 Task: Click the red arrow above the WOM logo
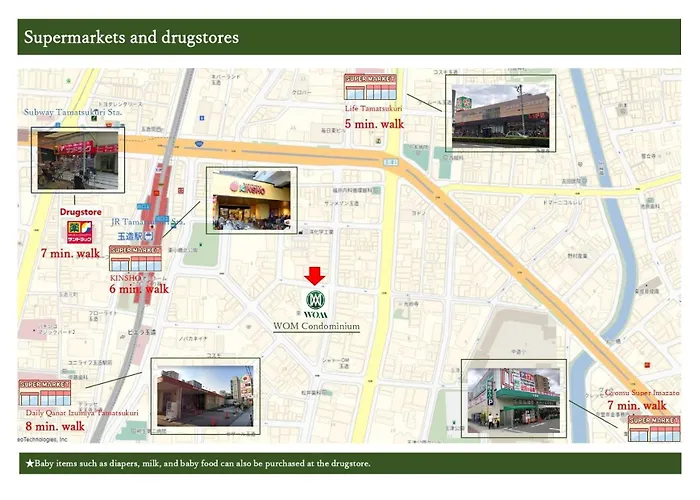pos(315,276)
